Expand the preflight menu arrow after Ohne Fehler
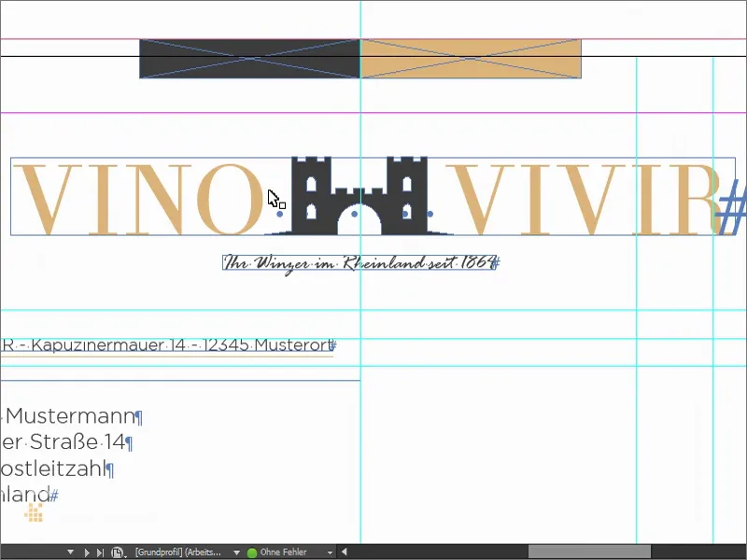This screenshot has height=560, width=747. 330,553
